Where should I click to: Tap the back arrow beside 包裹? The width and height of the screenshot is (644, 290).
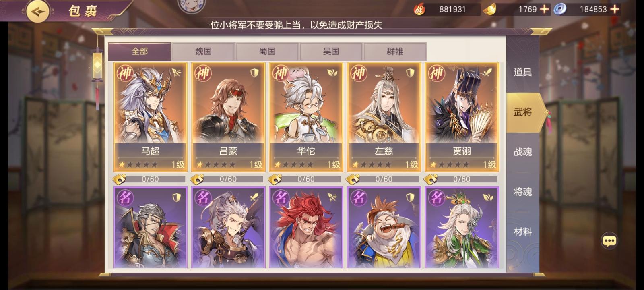tap(38, 12)
